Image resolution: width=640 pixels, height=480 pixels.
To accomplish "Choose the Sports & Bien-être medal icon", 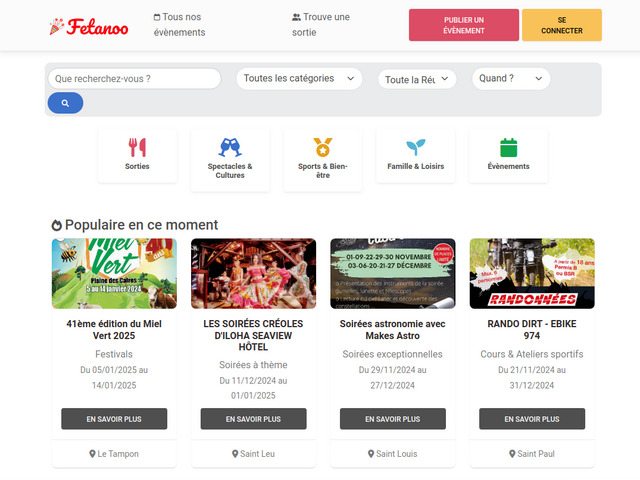I will click(323, 147).
